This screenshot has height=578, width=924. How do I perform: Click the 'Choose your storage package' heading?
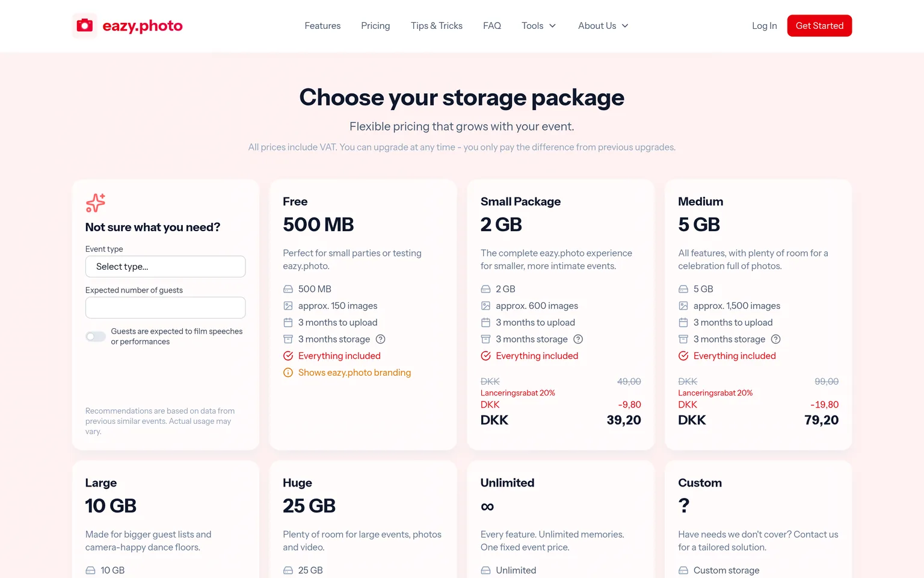(462, 98)
